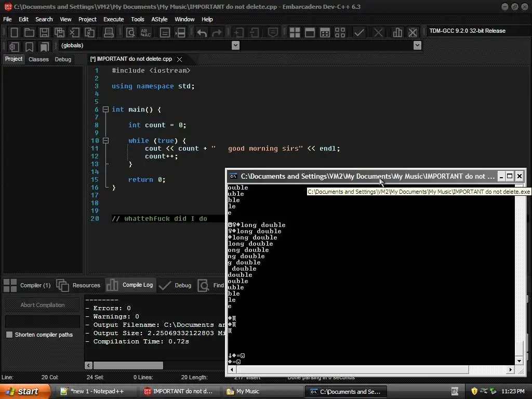Image resolution: width=532 pixels, height=399 pixels.
Task: Toggle a bookmark with bookmark icon
Action: [29, 47]
